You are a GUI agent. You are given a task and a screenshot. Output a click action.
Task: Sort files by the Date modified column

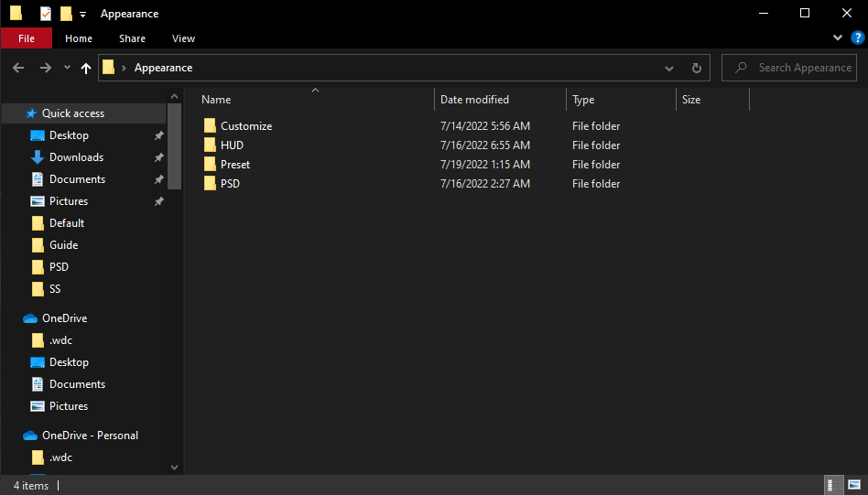(x=474, y=100)
